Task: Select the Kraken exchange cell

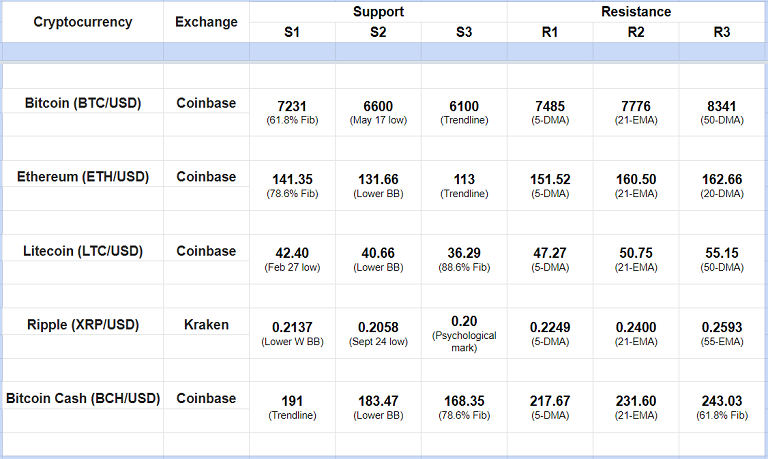Action: tap(206, 324)
